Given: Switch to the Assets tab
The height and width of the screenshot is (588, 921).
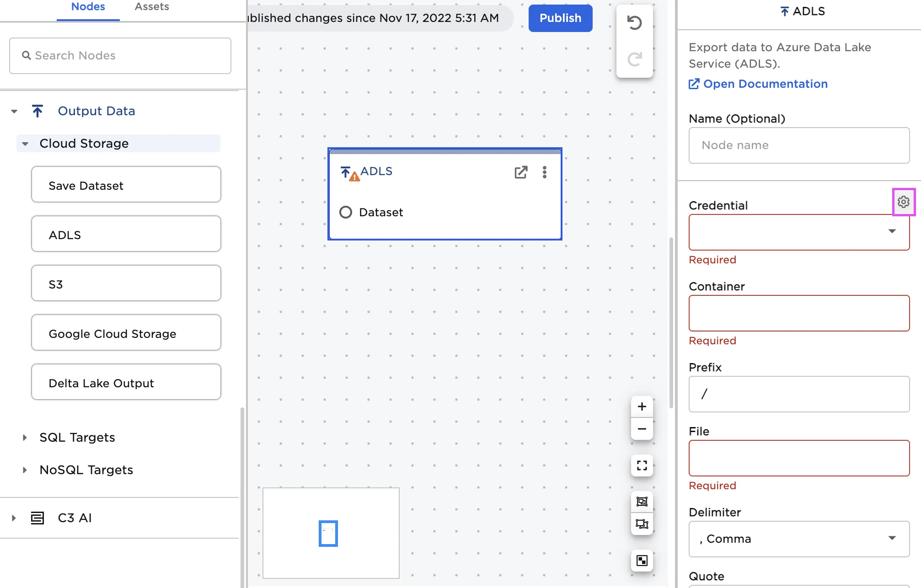Looking at the screenshot, I should 151,6.
